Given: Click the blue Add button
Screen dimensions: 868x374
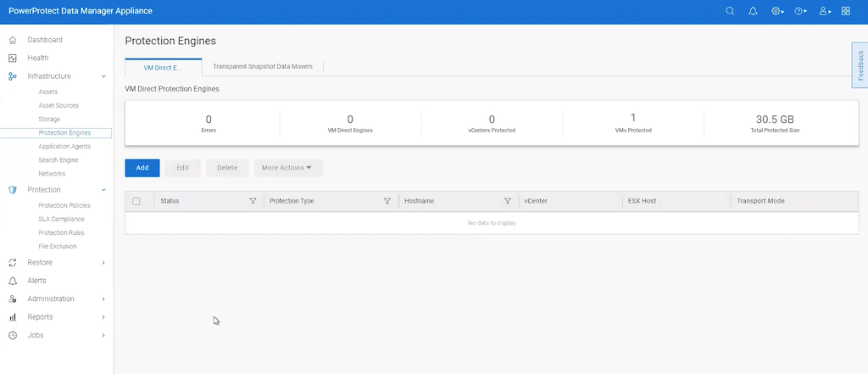Looking at the screenshot, I should [x=142, y=168].
